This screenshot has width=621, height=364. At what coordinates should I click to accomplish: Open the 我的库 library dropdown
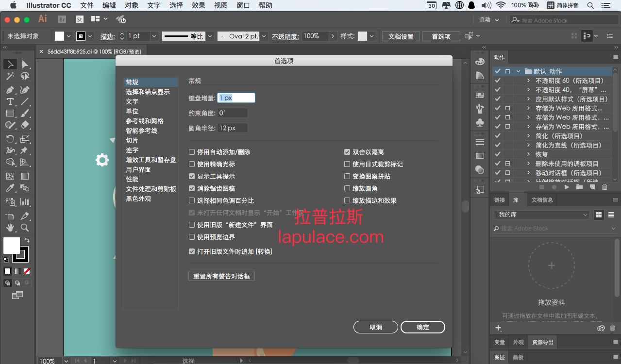point(541,215)
